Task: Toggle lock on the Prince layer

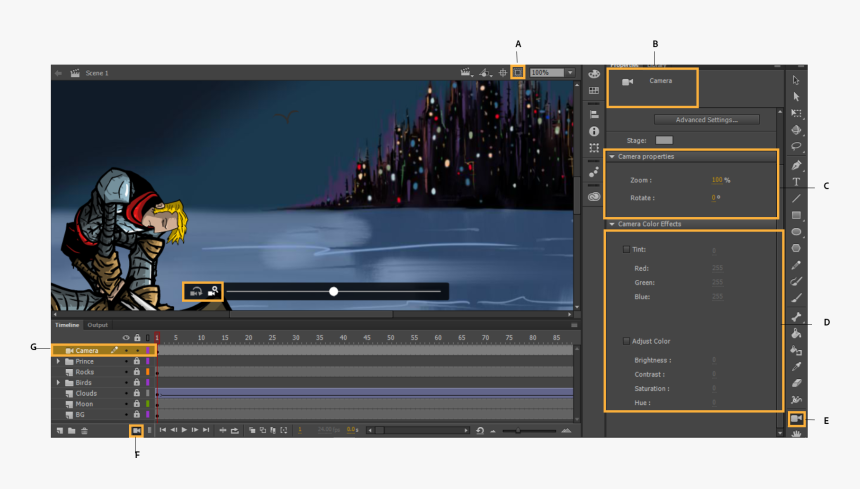Action: click(137, 361)
